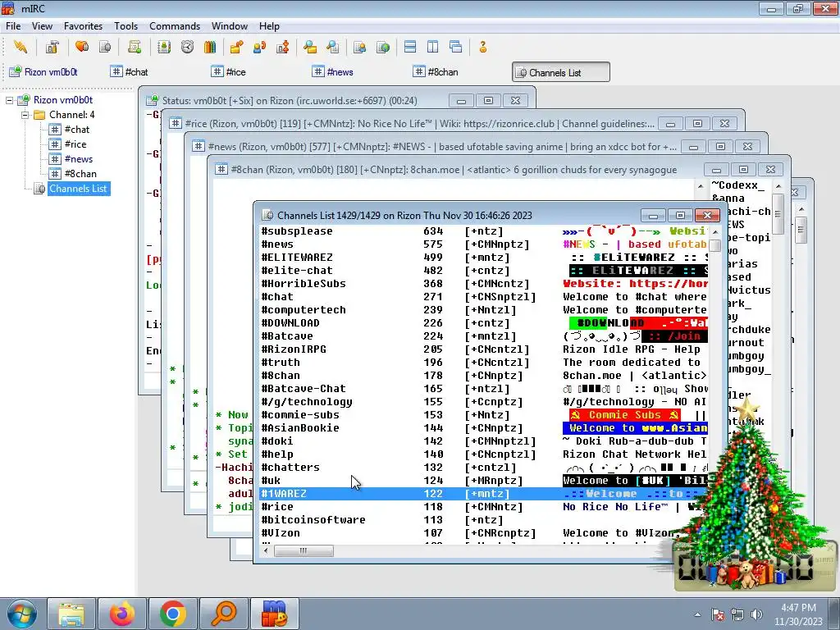
Task: Click the Channels List switchbar button
Action: coord(561,72)
